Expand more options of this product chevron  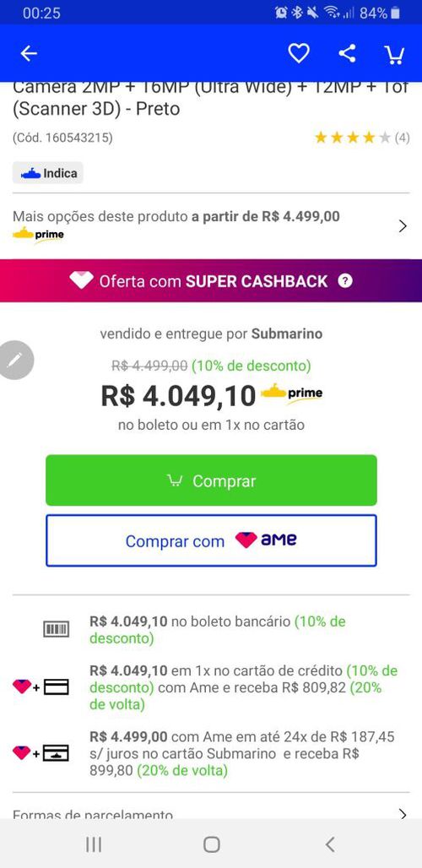pos(403,225)
